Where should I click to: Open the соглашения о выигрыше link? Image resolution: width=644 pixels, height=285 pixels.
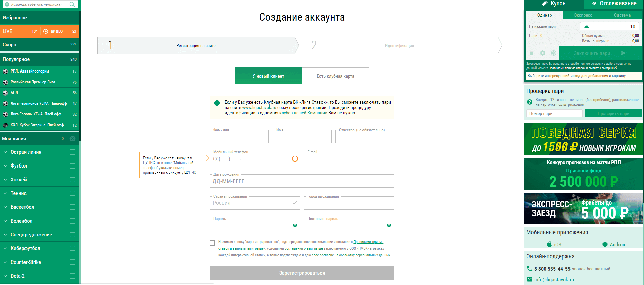click(x=304, y=249)
